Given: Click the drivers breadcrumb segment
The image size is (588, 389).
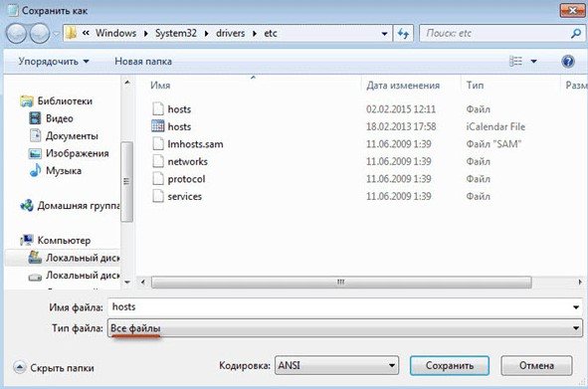Looking at the screenshot, I should (230, 34).
